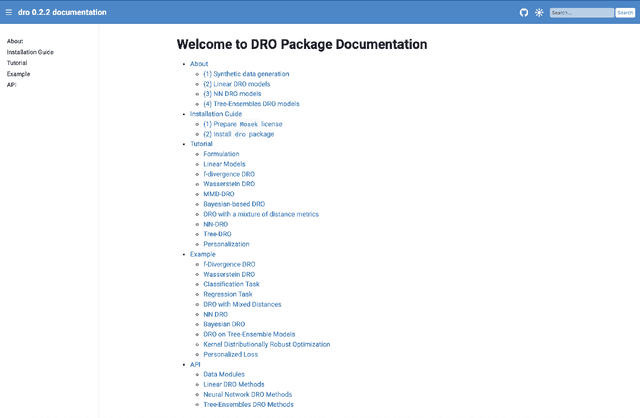Open Example from the left sidebar
The image size is (640, 418).
click(x=18, y=74)
